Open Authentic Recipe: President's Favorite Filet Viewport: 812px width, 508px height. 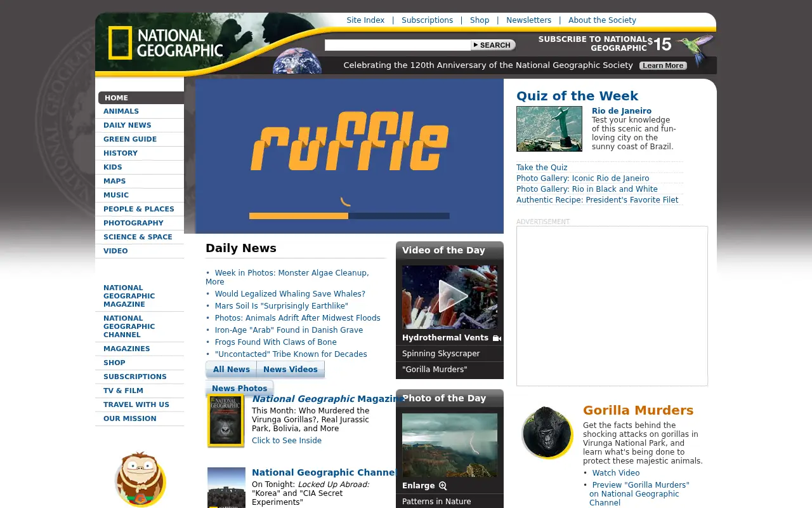[597, 200]
